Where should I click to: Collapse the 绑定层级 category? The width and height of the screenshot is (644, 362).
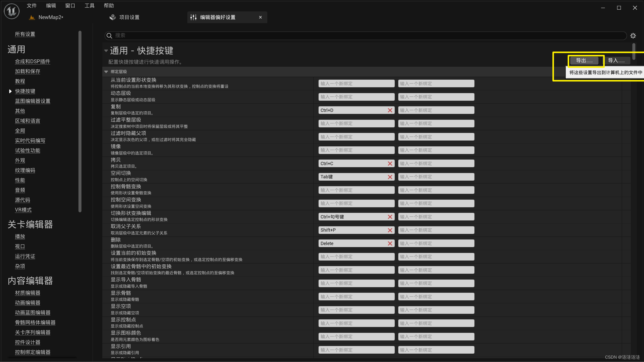[x=106, y=72]
